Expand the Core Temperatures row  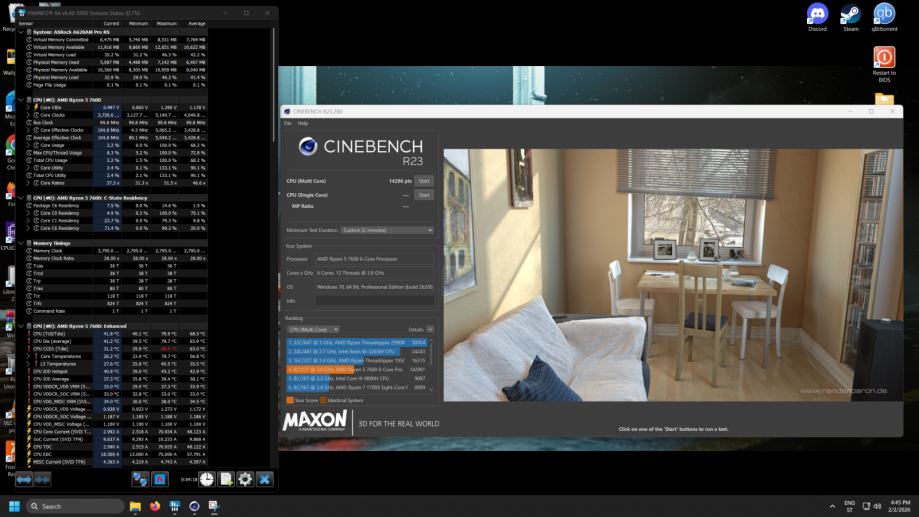point(29,356)
